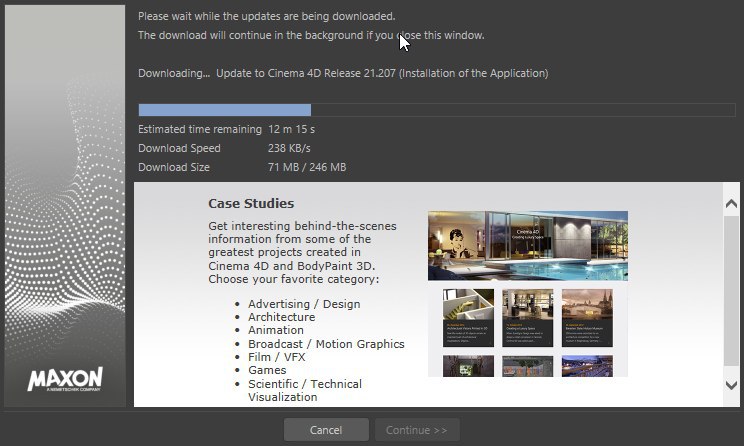Image resolution: width=744 pixels, height=446 pixels.
Task: Click the Download Size label
Action: click(x=174, y=167)
